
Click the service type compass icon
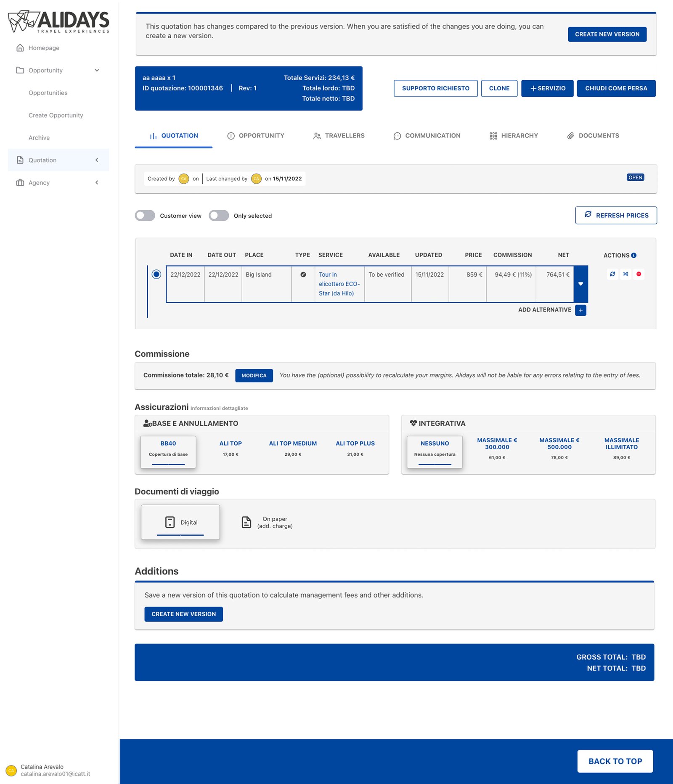(x=303, y=275)
